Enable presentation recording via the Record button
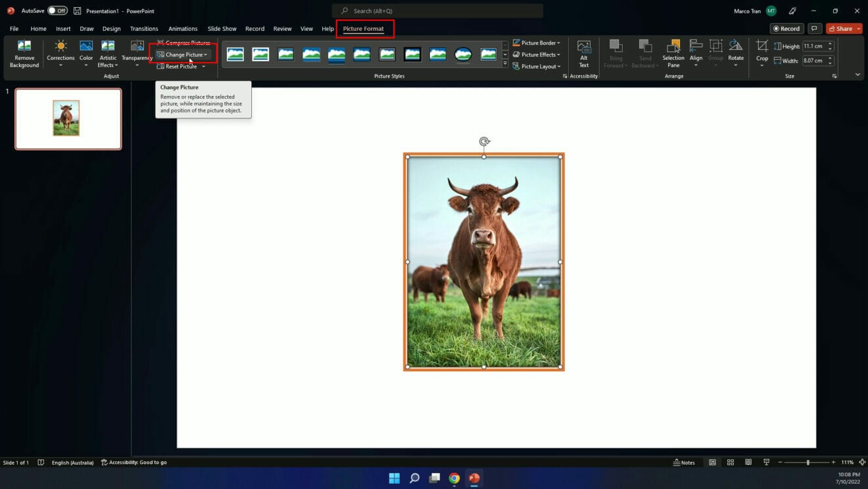 tap(787, 28)
